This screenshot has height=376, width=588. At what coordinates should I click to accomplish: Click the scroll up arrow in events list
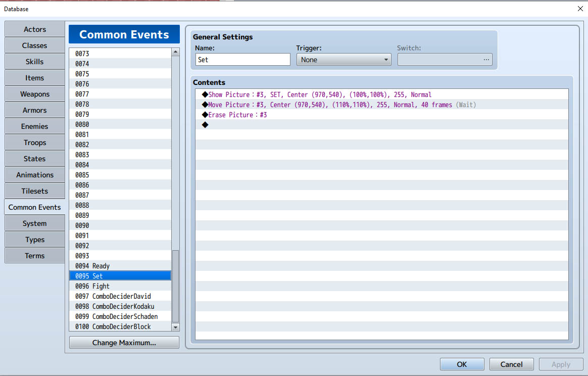click(175, 52)
